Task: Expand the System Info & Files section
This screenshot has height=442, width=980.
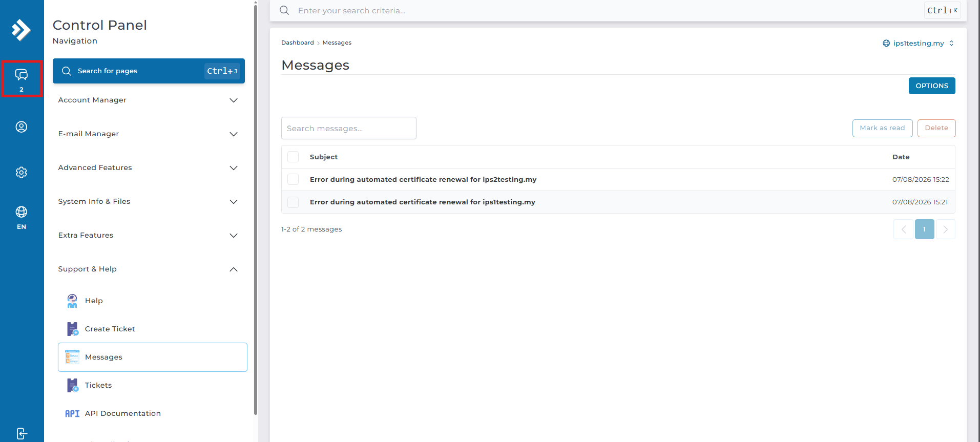Action: tap(149, 201)
